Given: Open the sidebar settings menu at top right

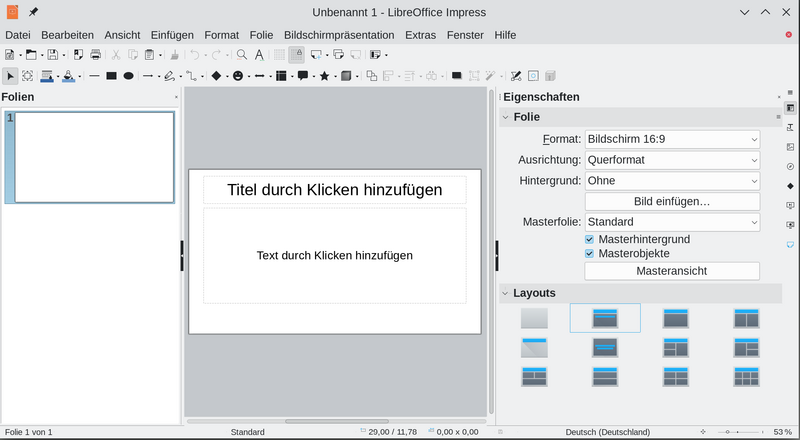Looking at the screenshot, I should pyautogui.click(x=790, y=92).
